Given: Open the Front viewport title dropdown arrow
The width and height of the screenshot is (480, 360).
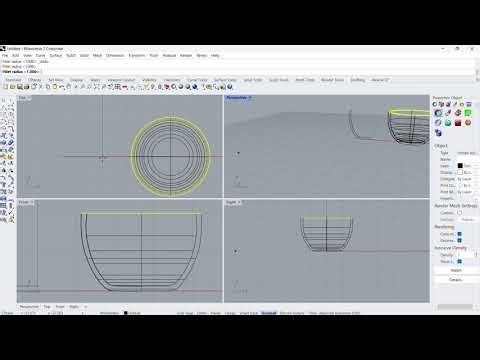Looking at the screenshot, I should pos(32,202).
